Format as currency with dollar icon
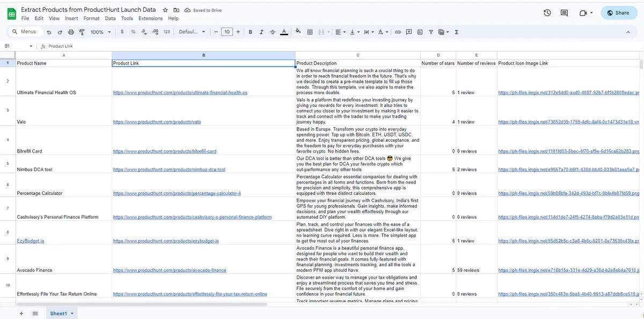 click(x=122, y=32)
